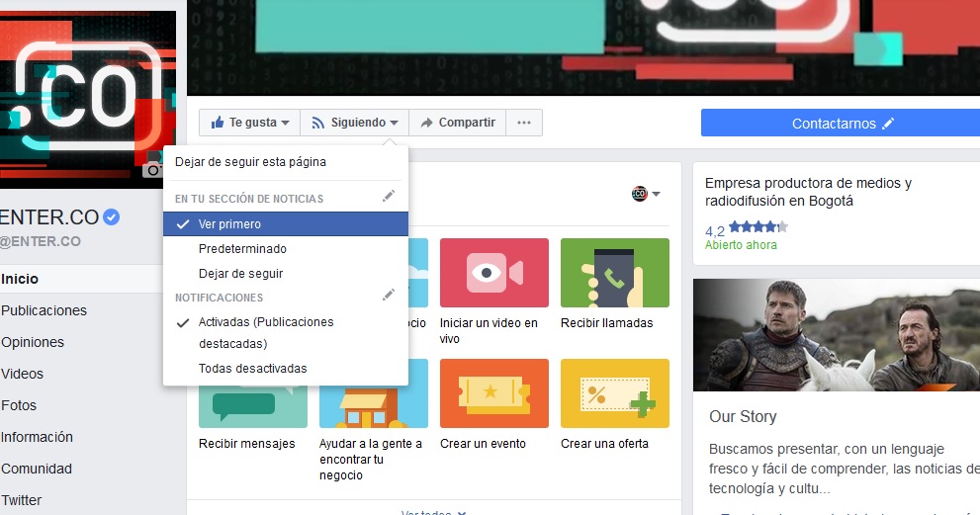The height and width of the screenshot is (515, 980).
Task: Click the 4,2 rating number
Action: point(714,230)
